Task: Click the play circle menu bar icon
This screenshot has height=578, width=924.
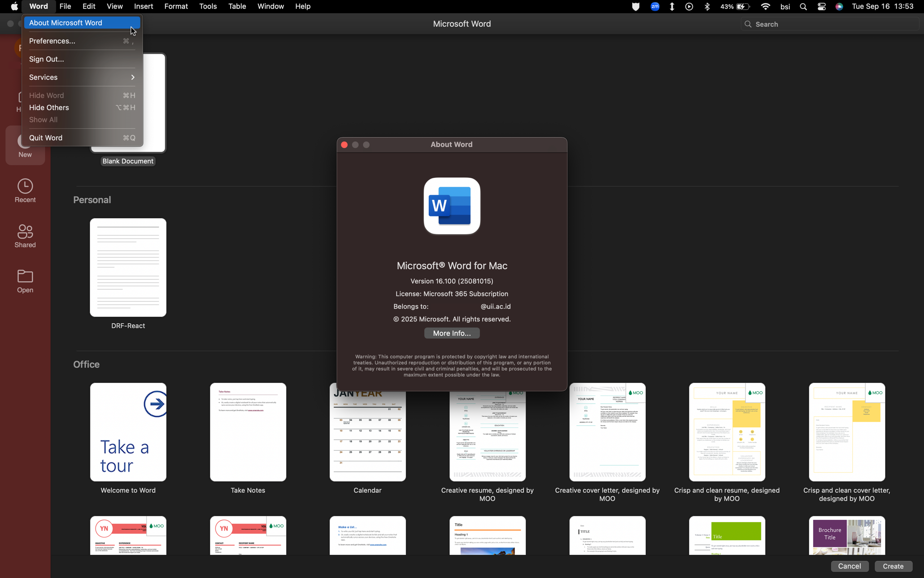Action: [689, 7]
